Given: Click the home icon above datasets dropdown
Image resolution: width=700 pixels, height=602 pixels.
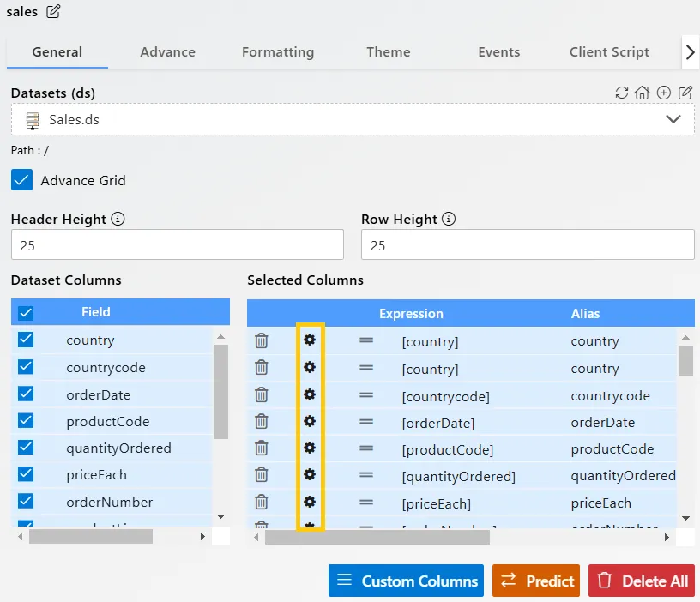Looking at the screenshot, I should tap(643, 93).
